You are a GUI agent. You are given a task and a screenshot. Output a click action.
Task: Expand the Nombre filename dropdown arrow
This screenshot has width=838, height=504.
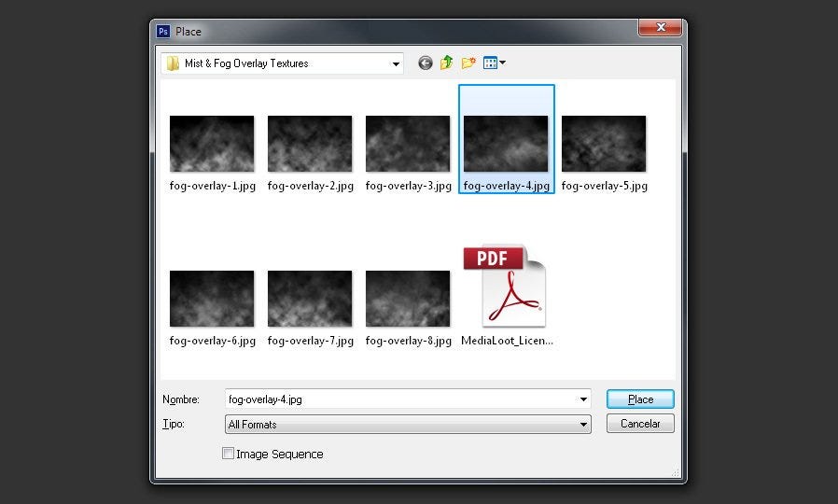pyautogui.click(x=583, y=399)
